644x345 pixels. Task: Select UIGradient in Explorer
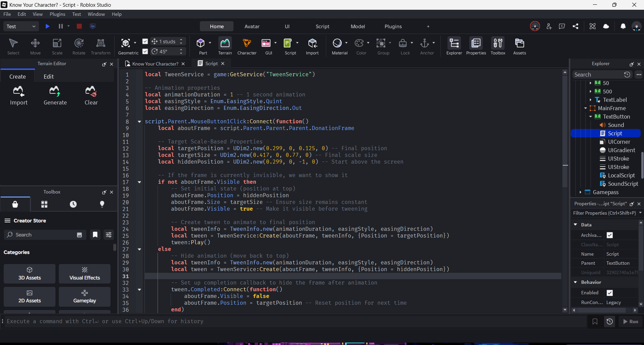coord(621,150)
